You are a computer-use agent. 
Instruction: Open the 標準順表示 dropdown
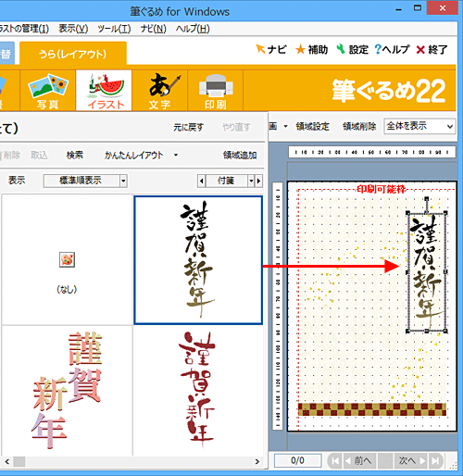tap(85, 181)
